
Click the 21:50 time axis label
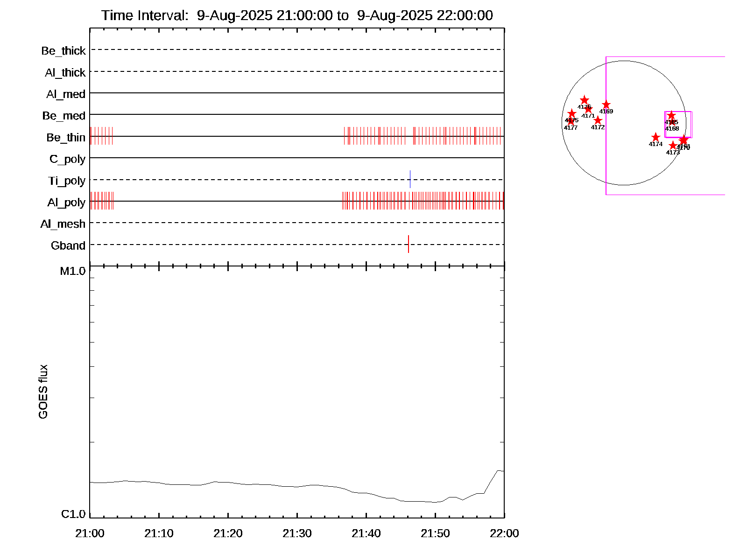[435, 533]
